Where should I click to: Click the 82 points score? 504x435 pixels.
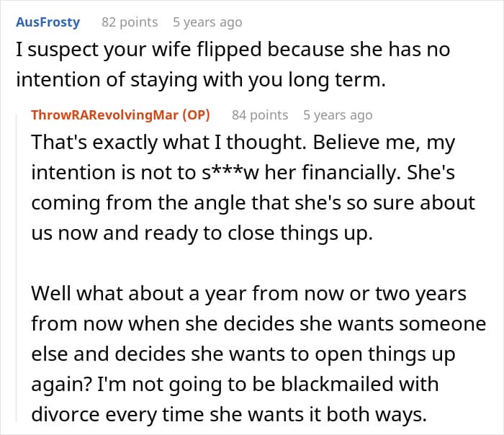[x=130, y=22]
